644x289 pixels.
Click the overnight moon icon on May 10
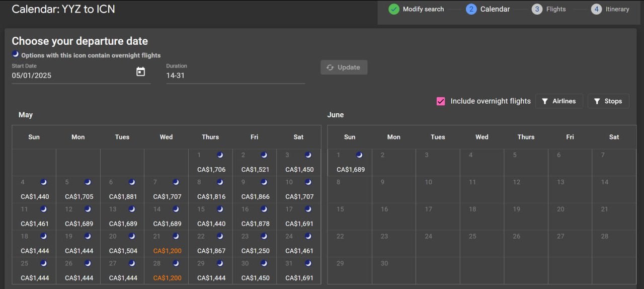(308, 182)
